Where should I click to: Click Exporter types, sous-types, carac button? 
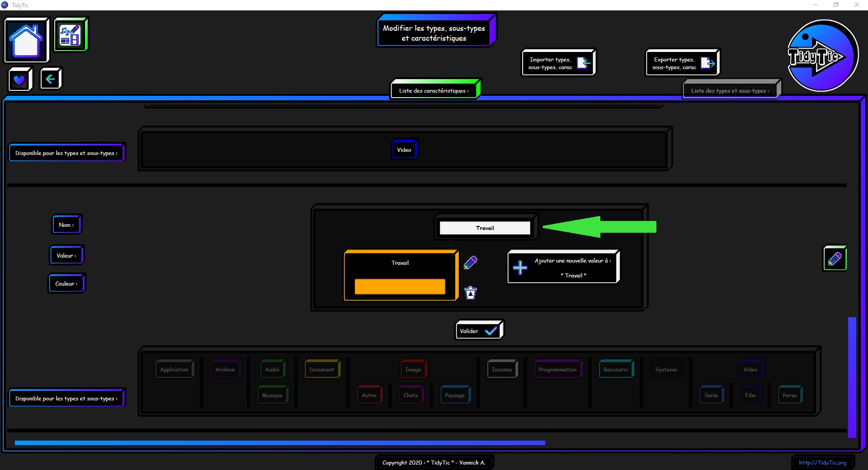682,63
